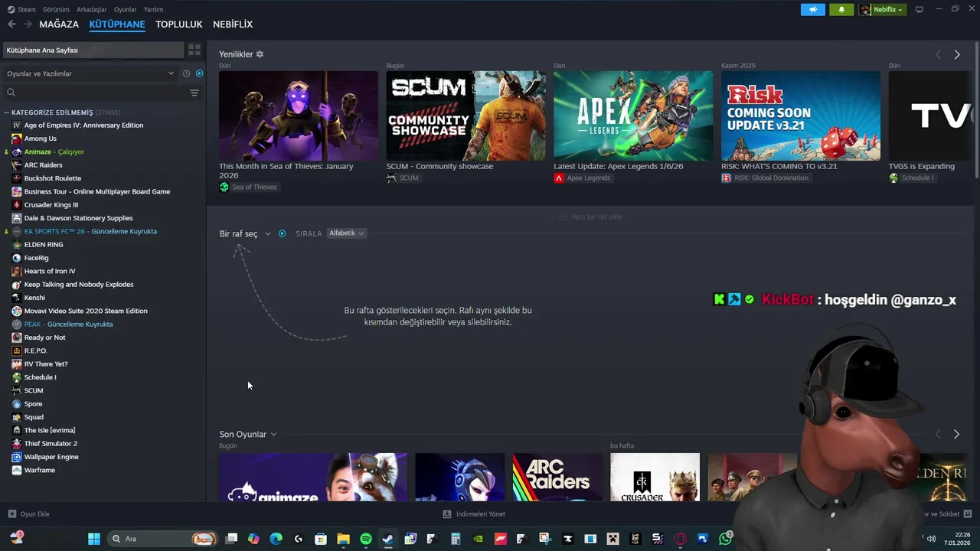
Task: Open Microsoft Edge from the taskbar
Action: click(276, 539)
